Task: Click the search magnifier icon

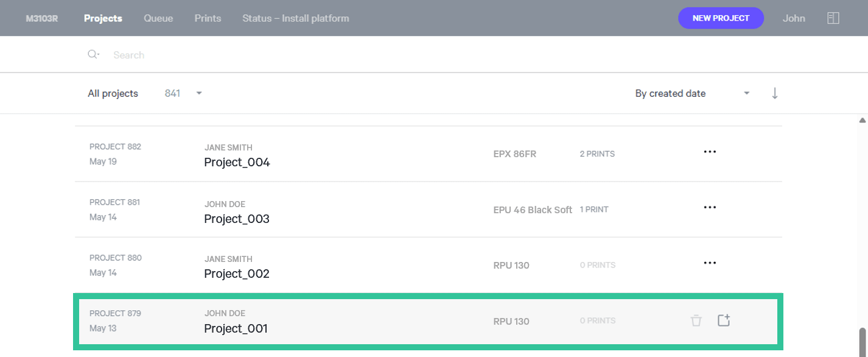Action: click(x=93, y=54)
